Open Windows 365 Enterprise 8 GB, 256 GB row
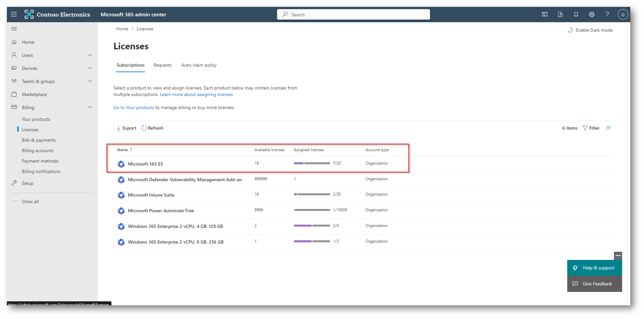 tap(364, 242)
